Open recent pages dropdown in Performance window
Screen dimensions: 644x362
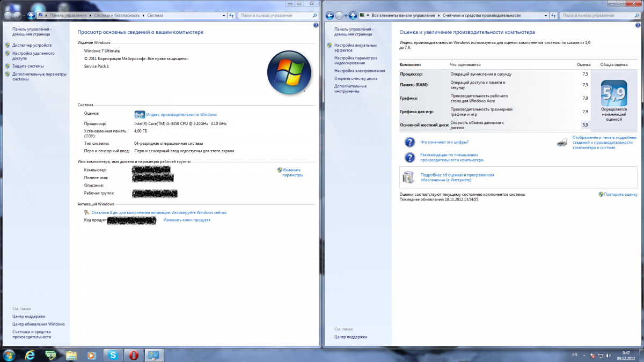pyautogui.click(x=346, y=16)
